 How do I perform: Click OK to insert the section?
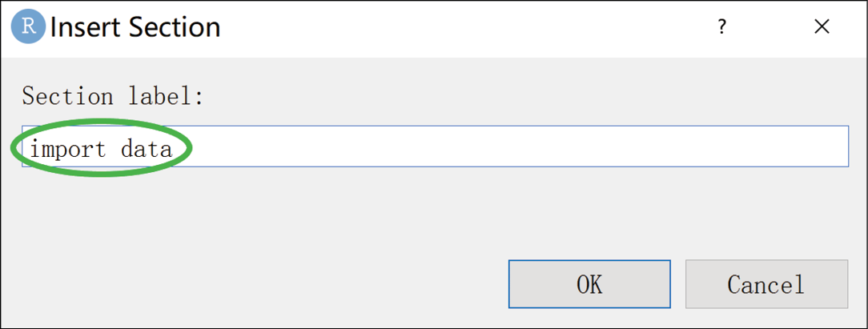click(589, 284)
